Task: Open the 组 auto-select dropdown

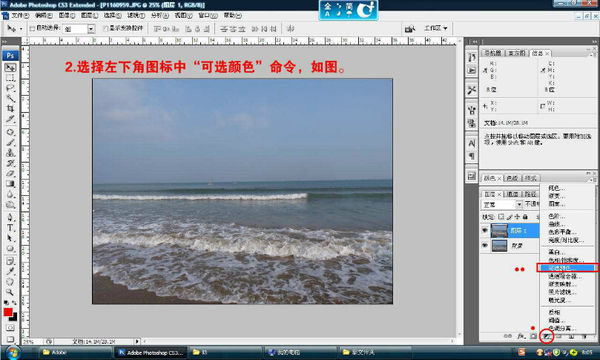Action: pos(91,29)
